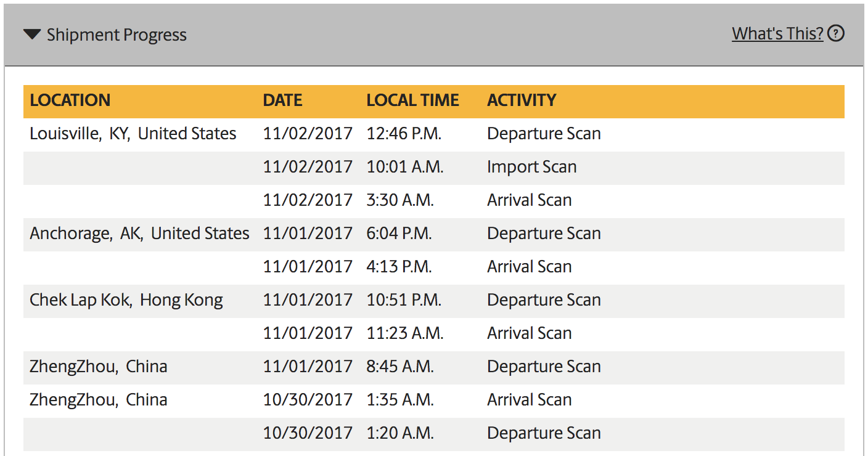Viewport: 868px width, 456px height.
Task: Click Anchorage, AK, United States location
Action: tap(139, 234)
